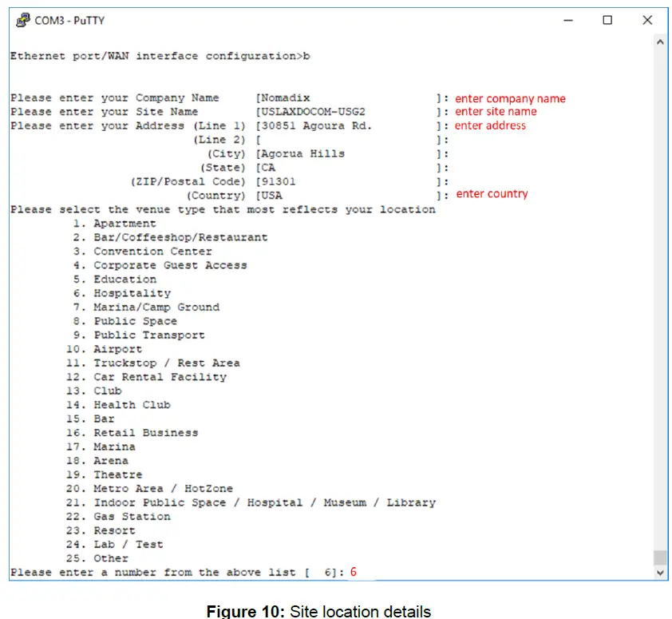This screenshot has width=672, height=619.
Task: Click the vertical scrollbar thumb
Action: click(x=660, y=557)
